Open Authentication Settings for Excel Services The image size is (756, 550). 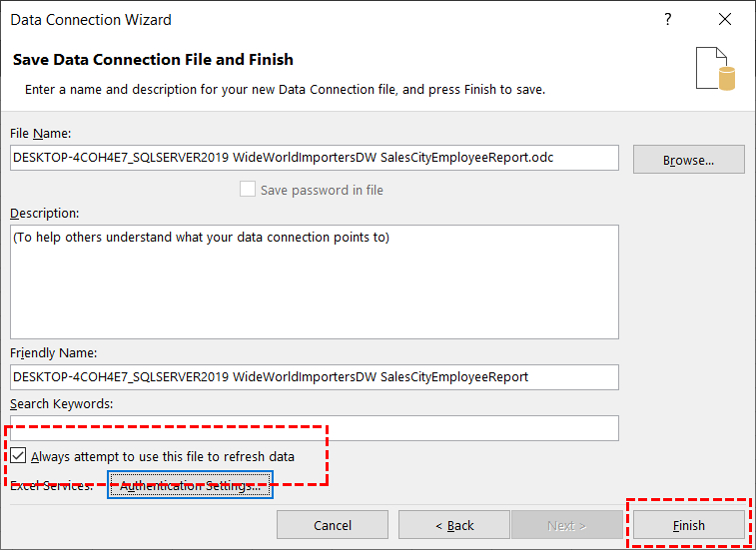[x=190, y=486]
